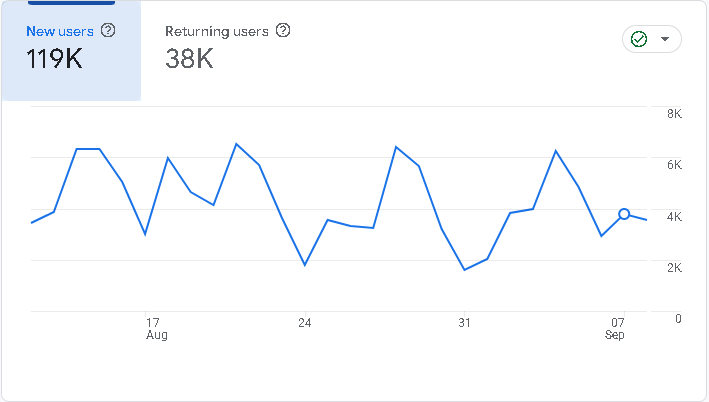Expand the dropdown arrow next to green checkmark
This screenshot has width=709, height=402.
tap(667, 40)
